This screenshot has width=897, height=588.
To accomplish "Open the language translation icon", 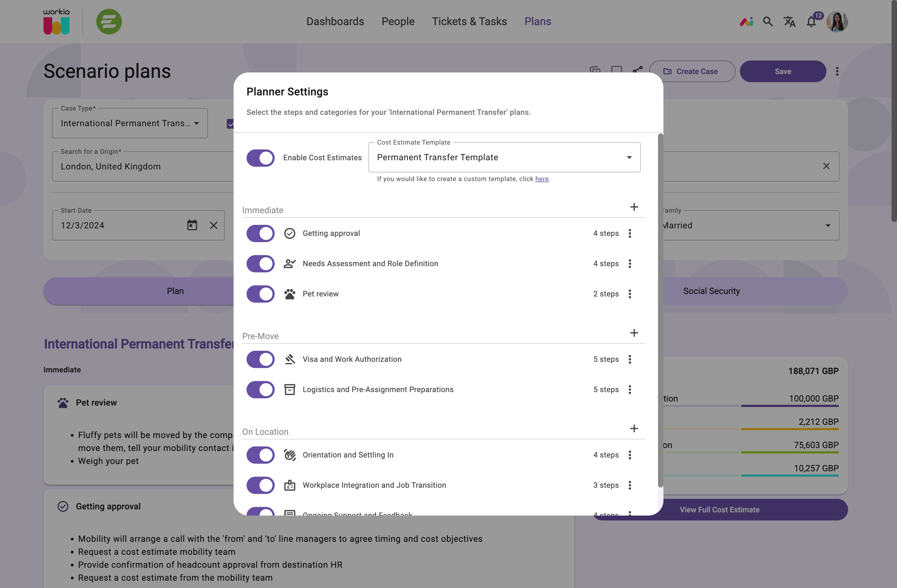I will pos(790,22).
